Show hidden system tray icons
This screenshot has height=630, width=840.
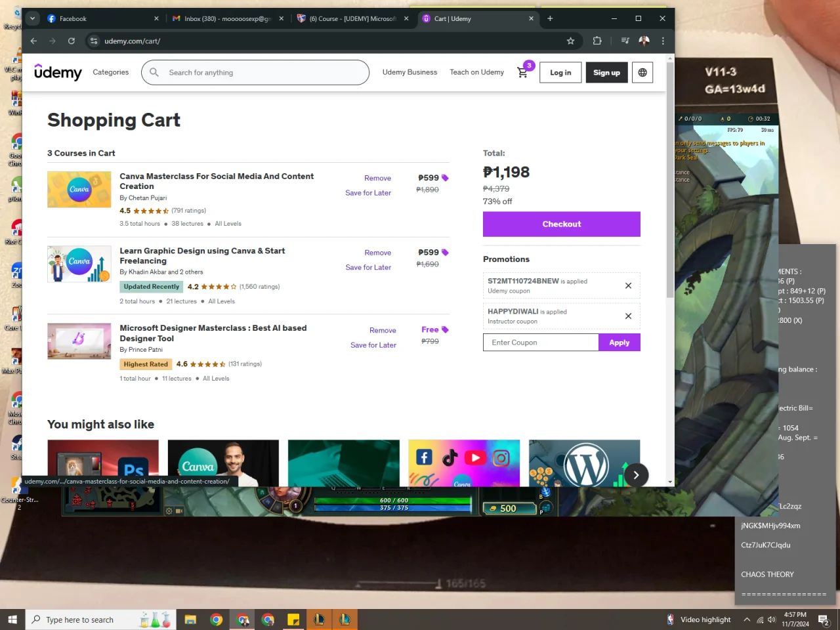(x=747, y=619)
